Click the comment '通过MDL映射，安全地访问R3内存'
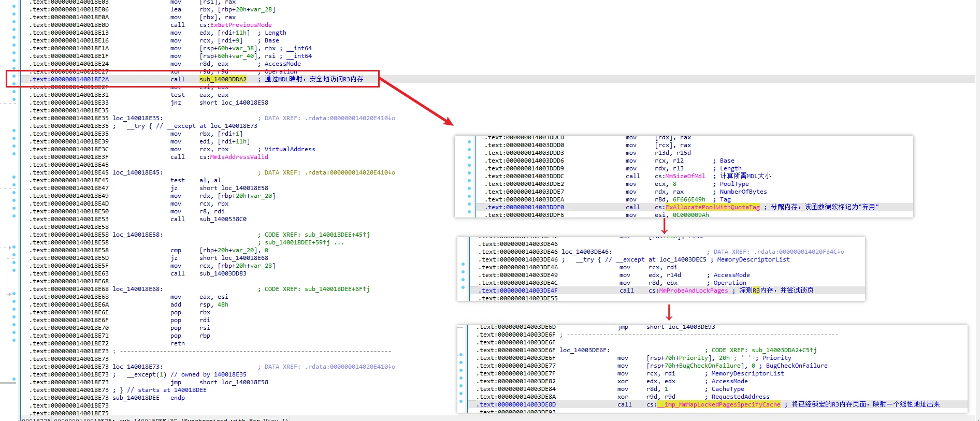 pos(314,79)
